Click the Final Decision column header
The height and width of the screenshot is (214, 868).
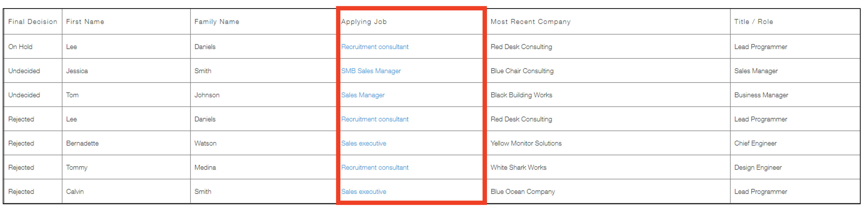[x=33, y=22]
